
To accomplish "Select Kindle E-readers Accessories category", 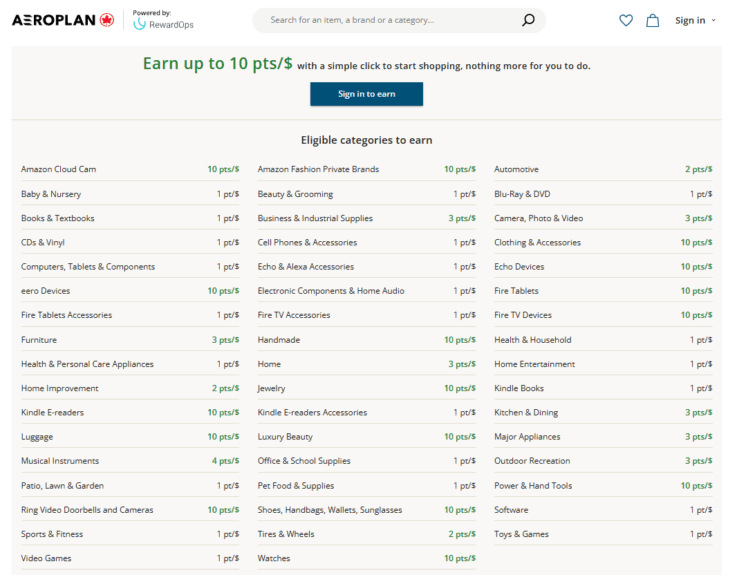I will click(312, 412).
